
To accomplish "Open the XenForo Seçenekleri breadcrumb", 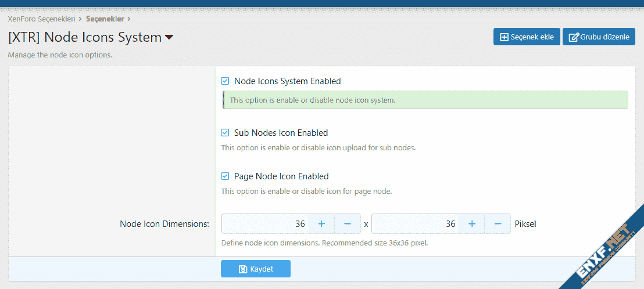I will tap(41, 19).
